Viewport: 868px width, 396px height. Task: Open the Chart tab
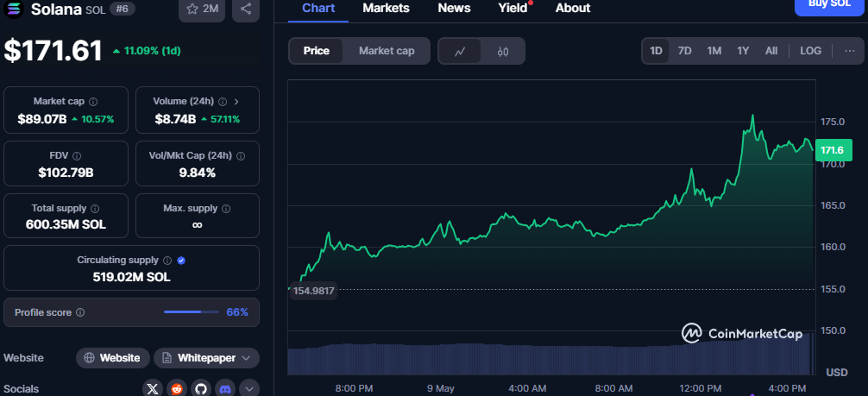pos(318,9)
